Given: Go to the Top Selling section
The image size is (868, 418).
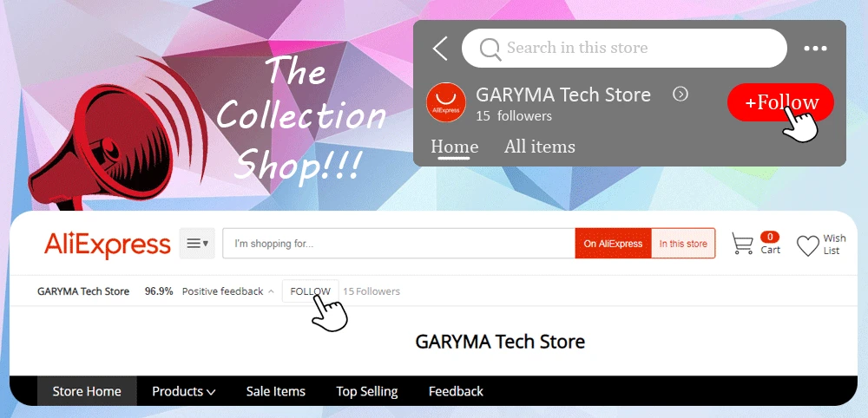Looking at the screenshot, I should click(367, 391).
